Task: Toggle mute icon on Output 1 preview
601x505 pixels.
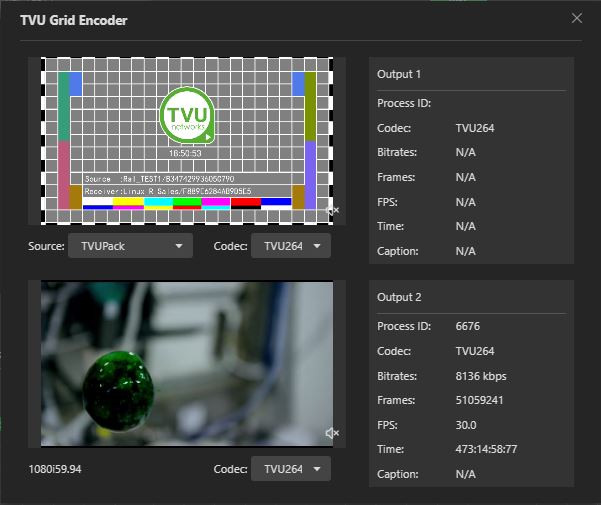Action: tap(332, 210)
